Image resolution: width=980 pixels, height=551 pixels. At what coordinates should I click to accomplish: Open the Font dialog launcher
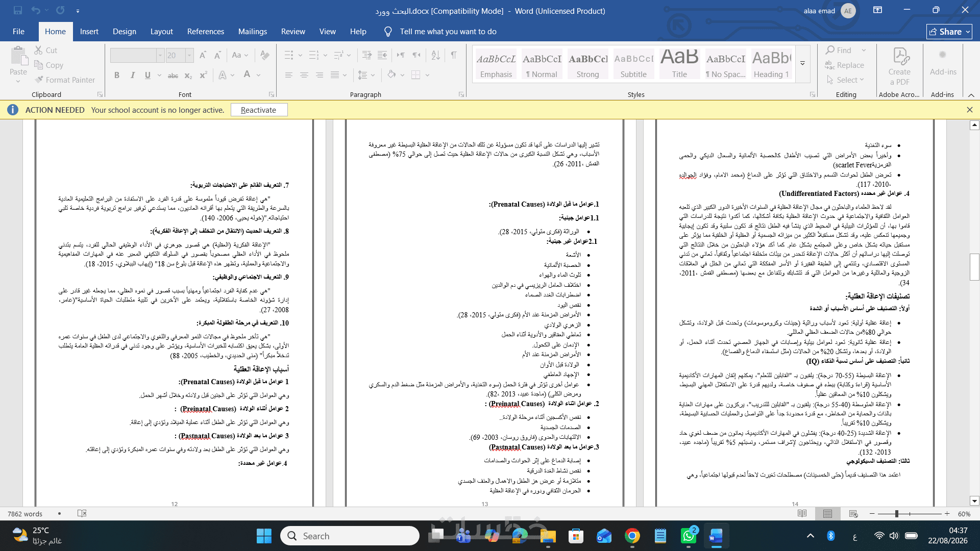coord(272,94)
